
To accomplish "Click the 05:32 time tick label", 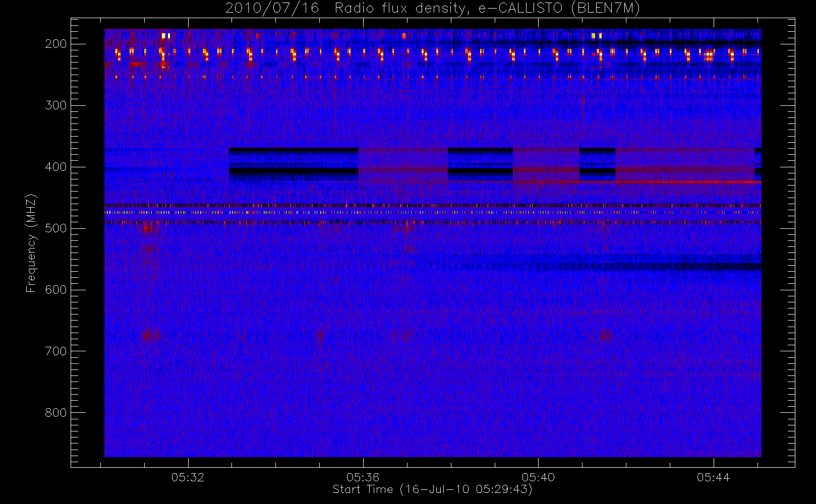I will pyautogui.click(x=188, y=477).
